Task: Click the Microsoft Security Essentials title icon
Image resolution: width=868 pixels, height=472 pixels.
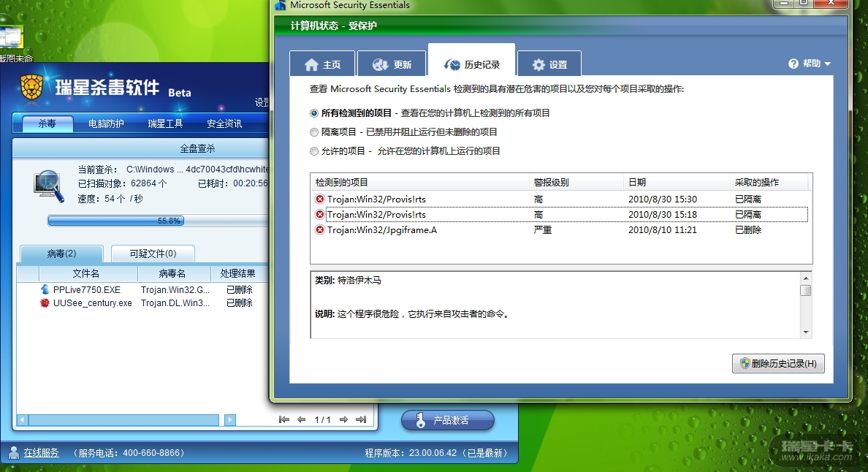Action: coord(280,5)
